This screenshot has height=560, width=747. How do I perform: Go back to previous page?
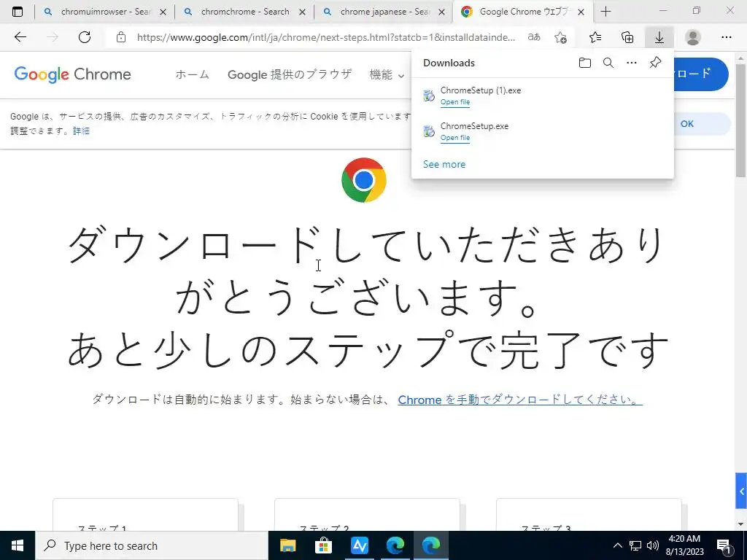[x=20, y=37]
